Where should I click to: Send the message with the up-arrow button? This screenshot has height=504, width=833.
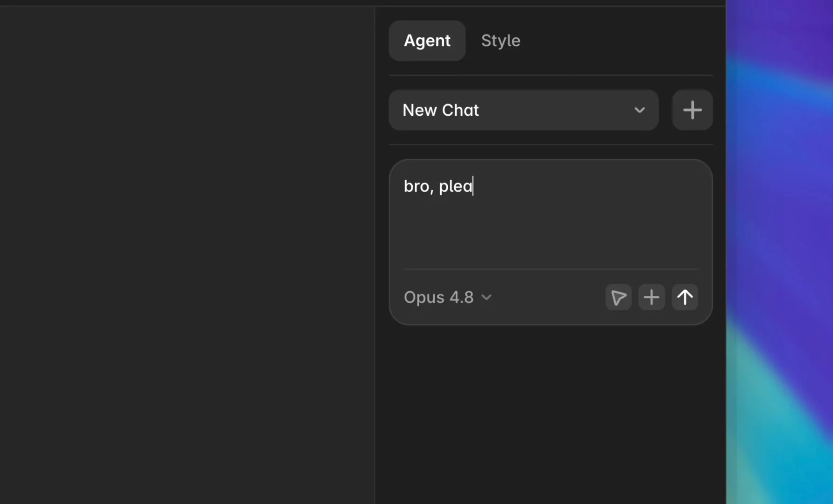coord(685,297)
